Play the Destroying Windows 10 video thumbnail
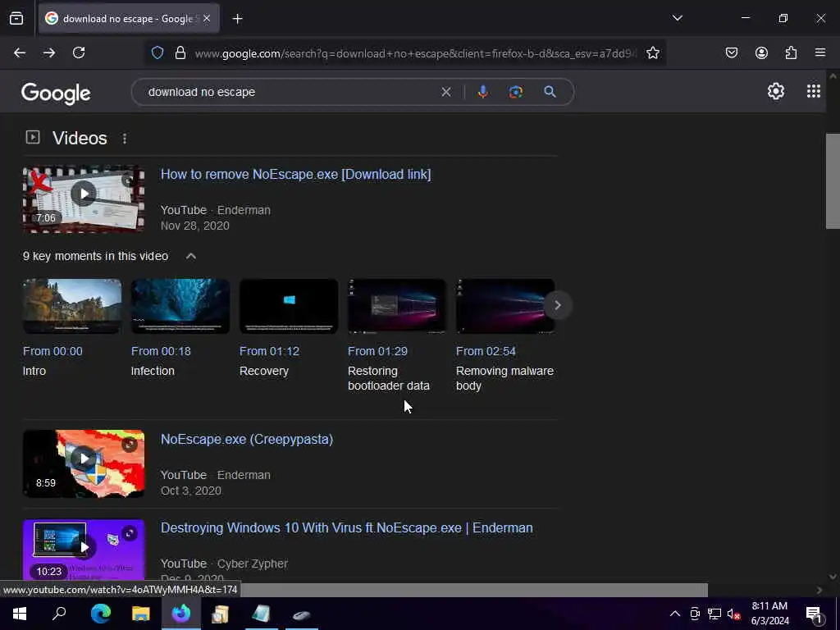Image resolution: width=840 pixels, height=630 pixels. tap(84, 550)
